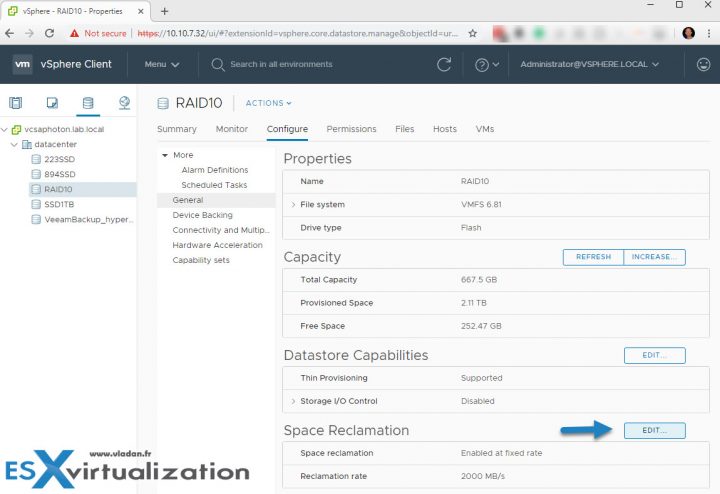Click the SSD1TB datastore icon
Image resolution: width=720 pixels, height=494 pixels.
36,204
